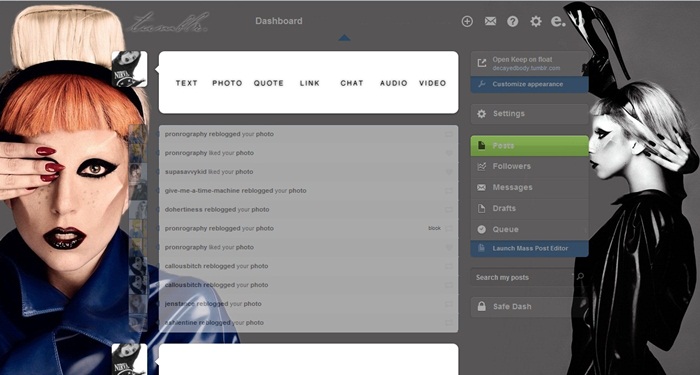Click the reblog icon on jenstance row

point(449,304)
